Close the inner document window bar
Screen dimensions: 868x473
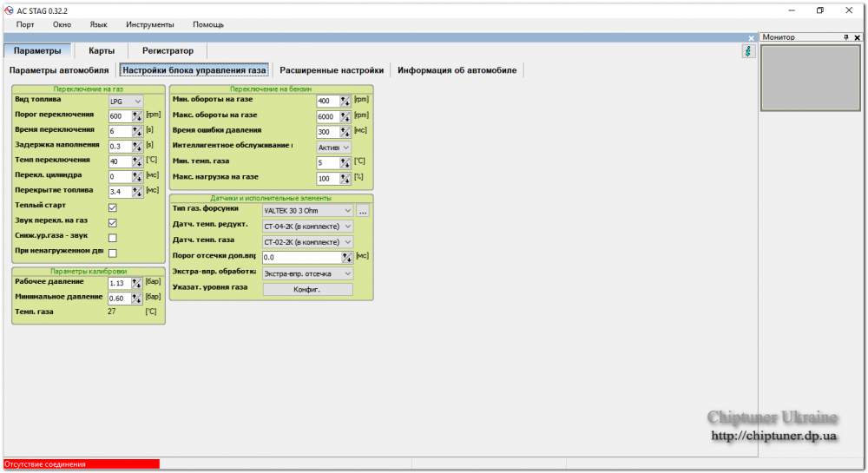[x=751, y=38]
